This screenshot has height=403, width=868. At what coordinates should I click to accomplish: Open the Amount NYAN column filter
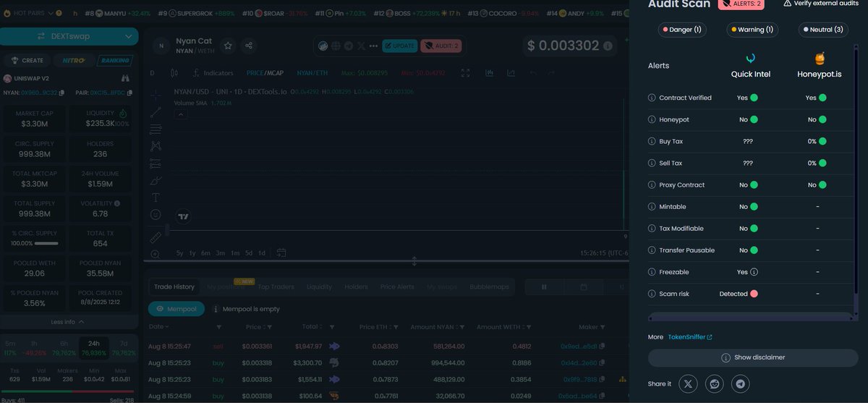(461, 327)
